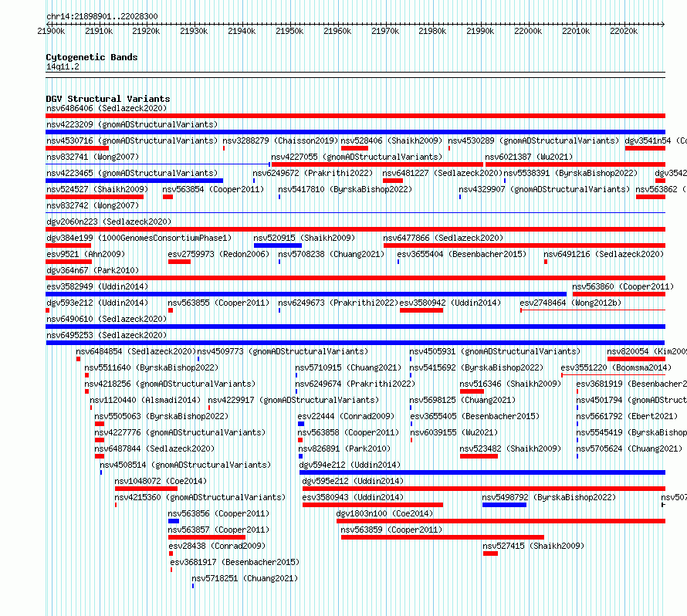Viewport: 687px width, 616px height.
Task: Click the DGV Structural Variants track title
Action: pyautogui.click(x=108, y=99)
